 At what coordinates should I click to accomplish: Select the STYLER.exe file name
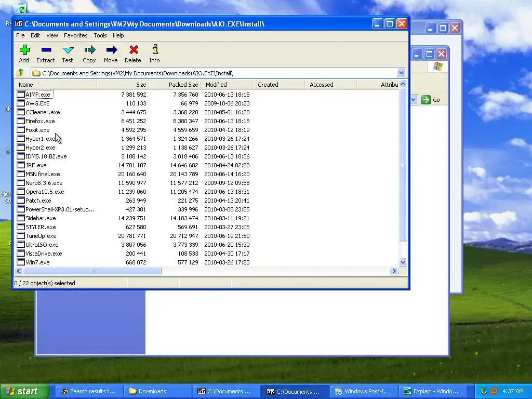click(x=41, y=227)
